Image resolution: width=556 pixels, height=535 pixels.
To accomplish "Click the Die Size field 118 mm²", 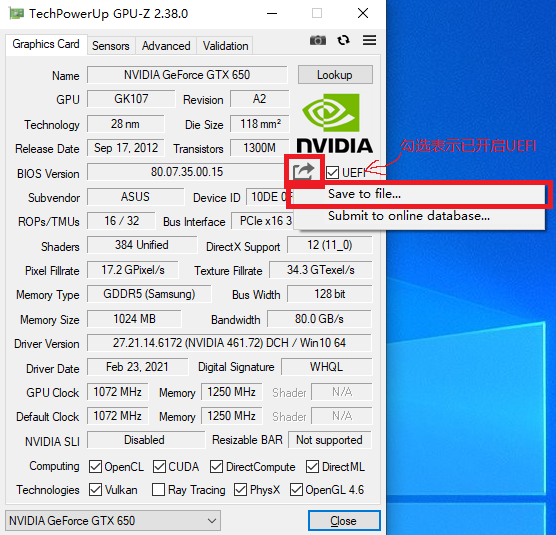I will tap(260, 124).
